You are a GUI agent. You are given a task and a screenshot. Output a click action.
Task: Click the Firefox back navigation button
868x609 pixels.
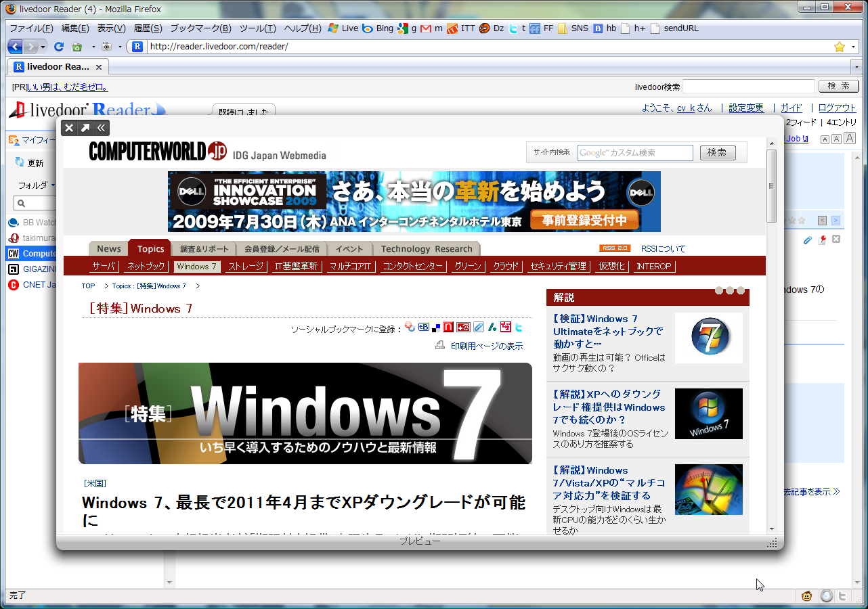tap(15, 47)
